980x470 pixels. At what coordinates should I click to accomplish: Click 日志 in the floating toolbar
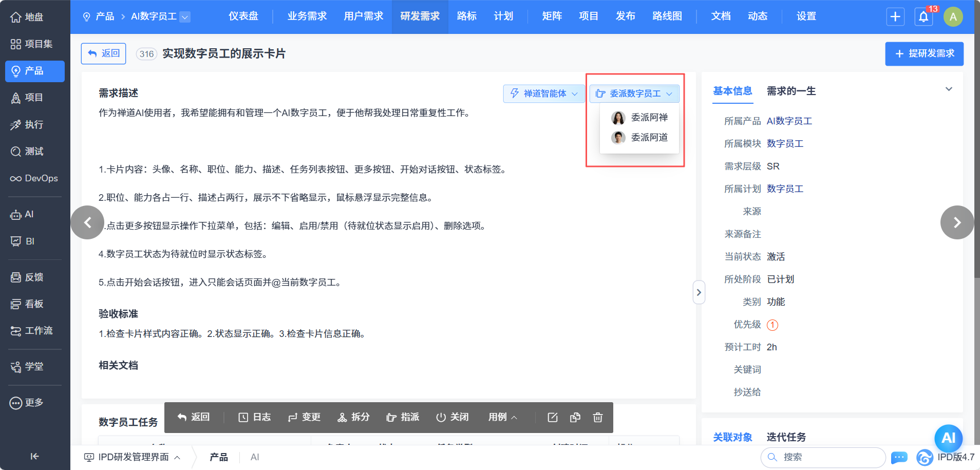pyautogui.click(x=255, y=418)
